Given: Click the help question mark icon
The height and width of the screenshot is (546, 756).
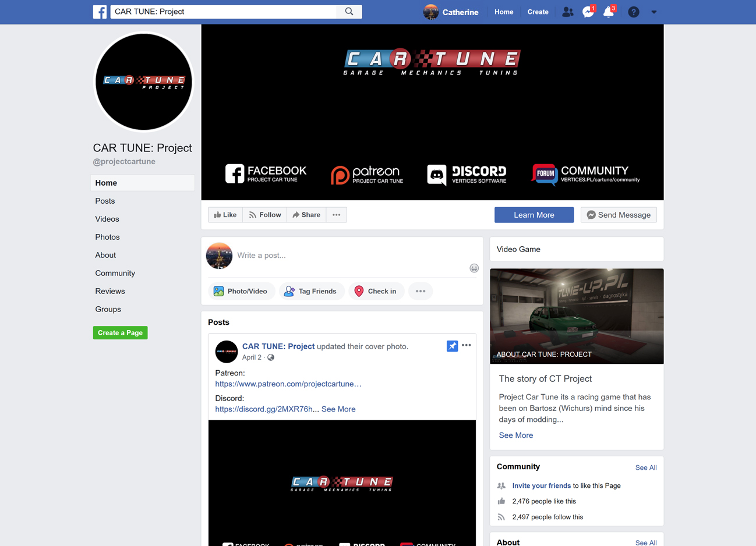Looking at the screenshot, I should coord(634,12).
